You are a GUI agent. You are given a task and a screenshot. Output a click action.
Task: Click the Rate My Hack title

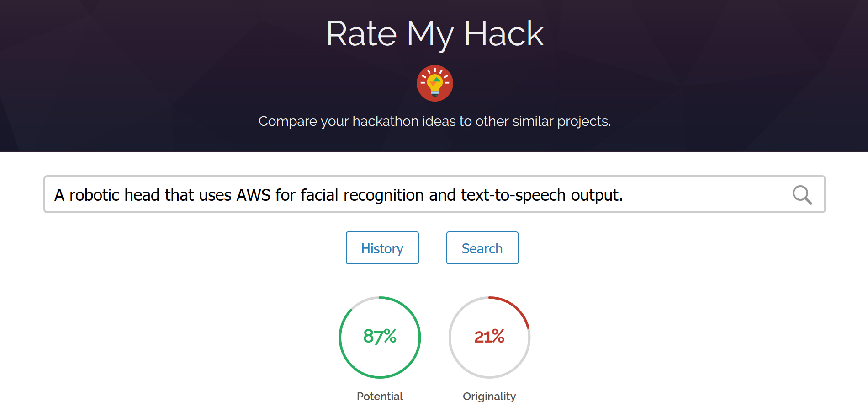434,34
